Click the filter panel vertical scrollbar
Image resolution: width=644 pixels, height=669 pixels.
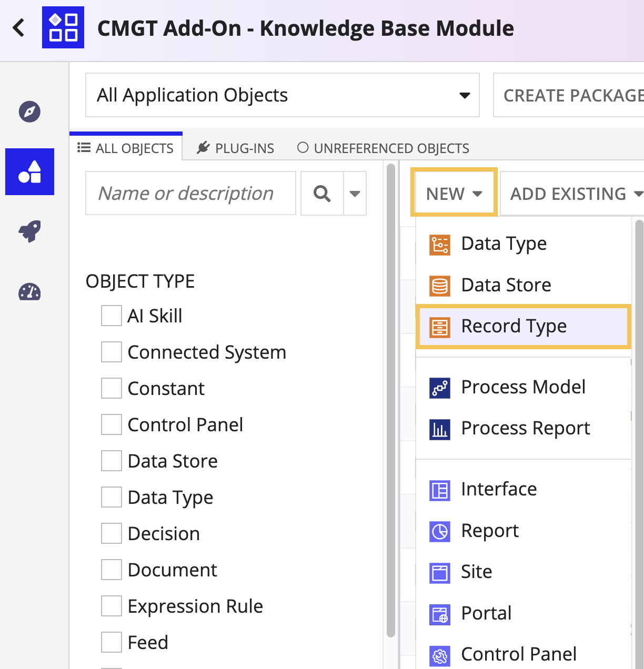(x=390, y=401)
